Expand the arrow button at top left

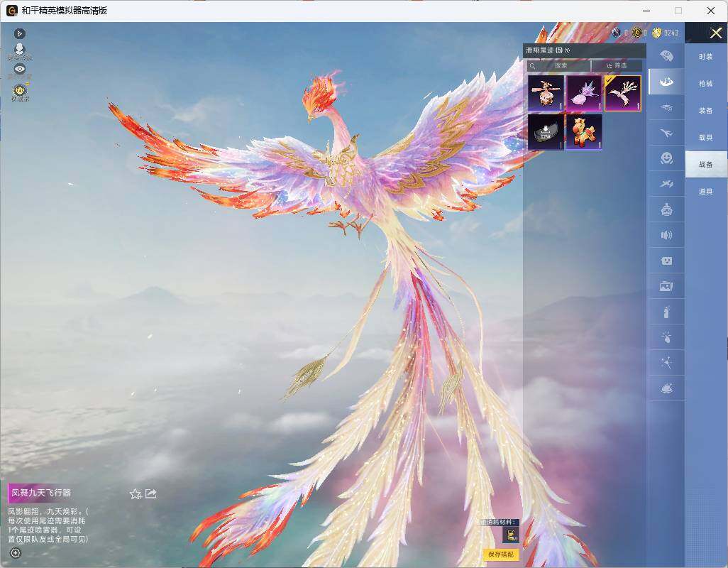[19, 33]
